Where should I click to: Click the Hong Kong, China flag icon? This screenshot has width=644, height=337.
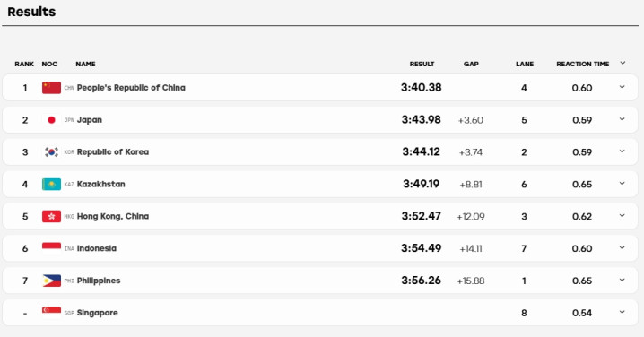tap(51, 216)
